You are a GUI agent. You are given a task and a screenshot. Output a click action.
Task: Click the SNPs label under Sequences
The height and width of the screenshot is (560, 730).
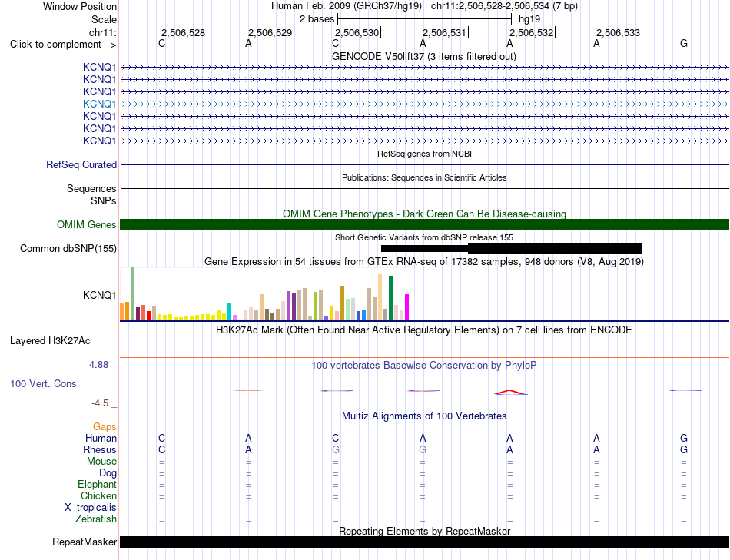[104, 200]
